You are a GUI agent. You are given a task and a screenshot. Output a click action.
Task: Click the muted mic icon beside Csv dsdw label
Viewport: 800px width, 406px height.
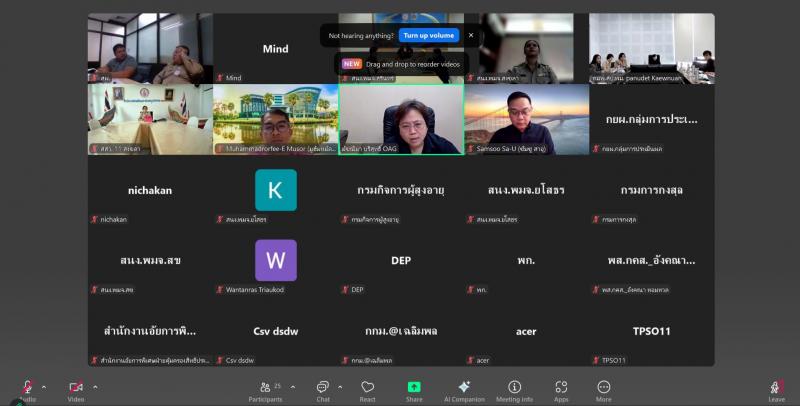coord(220,360)
